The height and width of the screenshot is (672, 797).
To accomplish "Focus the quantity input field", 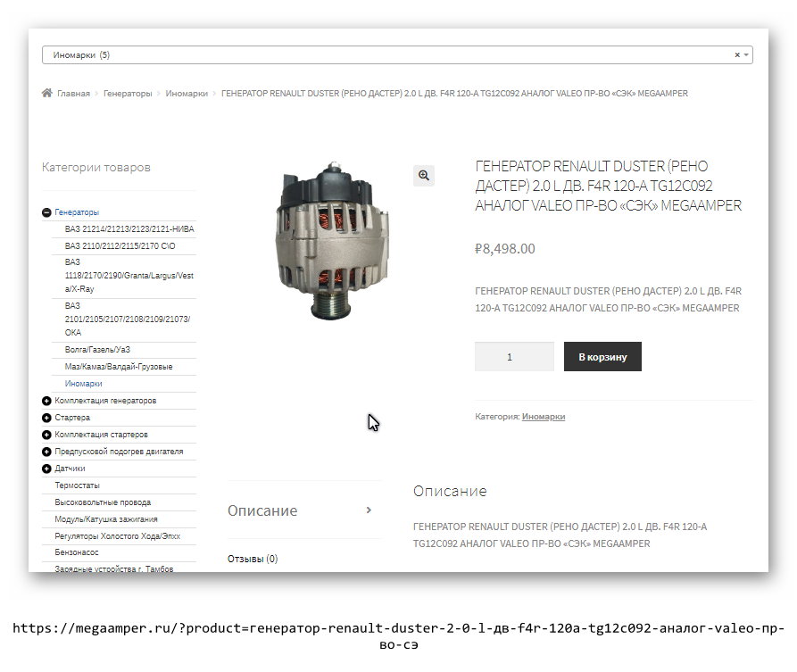I will (x=514, y=357).
